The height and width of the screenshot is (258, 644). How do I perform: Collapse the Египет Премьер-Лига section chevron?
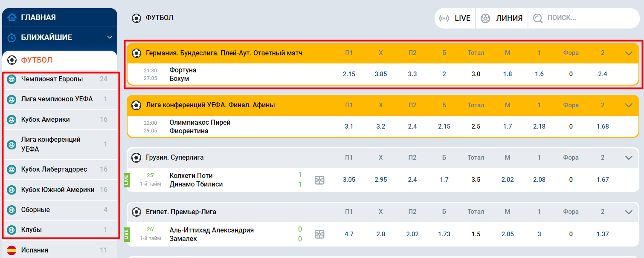629,212
